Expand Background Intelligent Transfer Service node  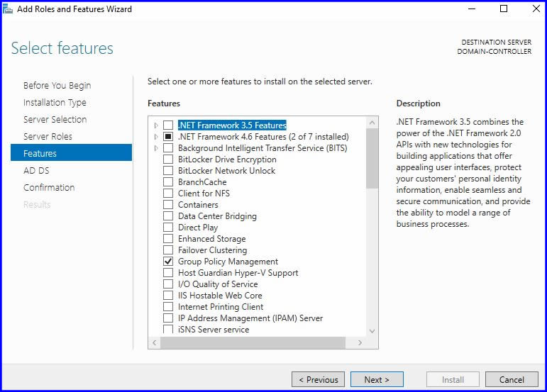[156, 148]
